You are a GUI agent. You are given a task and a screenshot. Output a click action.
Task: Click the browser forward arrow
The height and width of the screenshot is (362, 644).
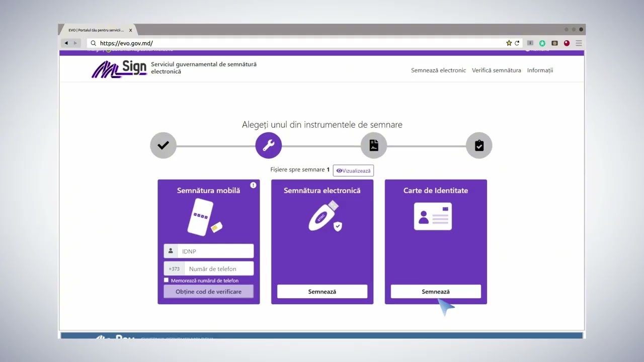pos(76,43)
